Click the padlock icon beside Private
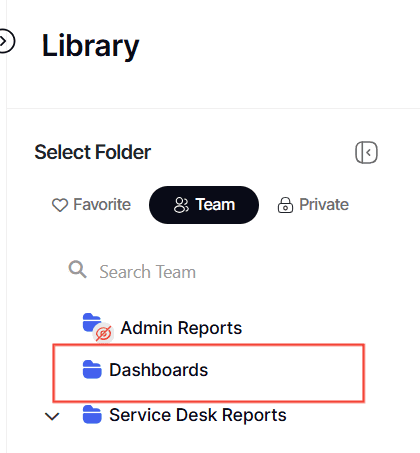Viewport: 420px width, 453px height. (285, 205)
